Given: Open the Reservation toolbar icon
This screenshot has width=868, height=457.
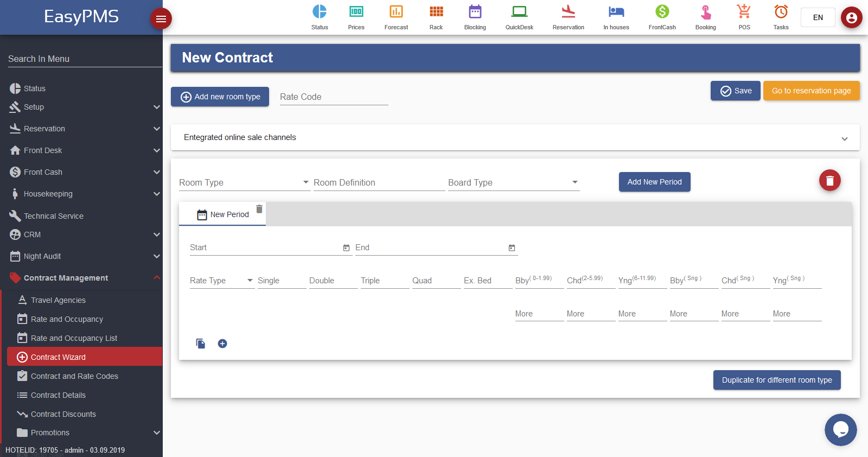Looking at the screenshot, I should [568, 11].
